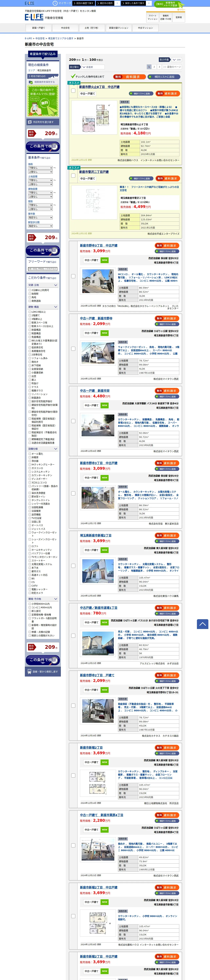Tick 駐車スペース有 checkbox

30,323
